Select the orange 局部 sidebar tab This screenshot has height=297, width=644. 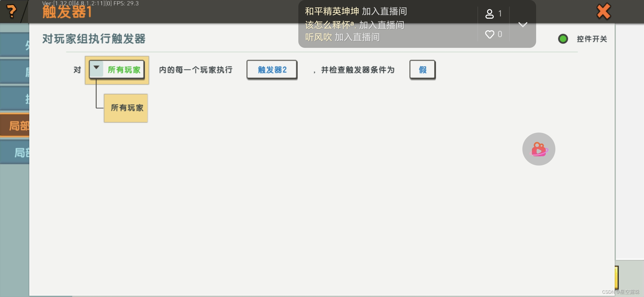pyautogui.click(x=15, y=126)
